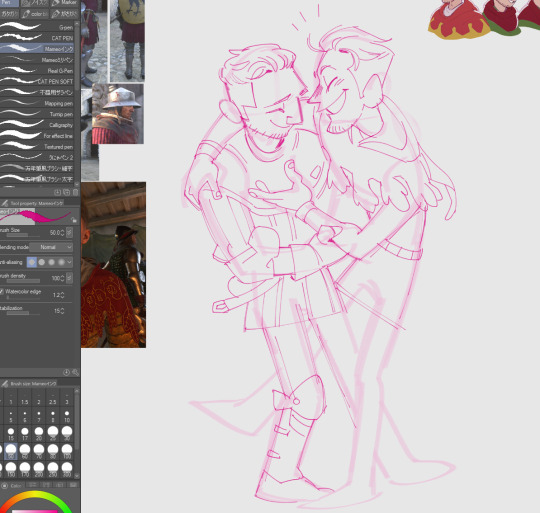Choose brush size preset 17
Viewport: 540px width, 513px height.
24,434
